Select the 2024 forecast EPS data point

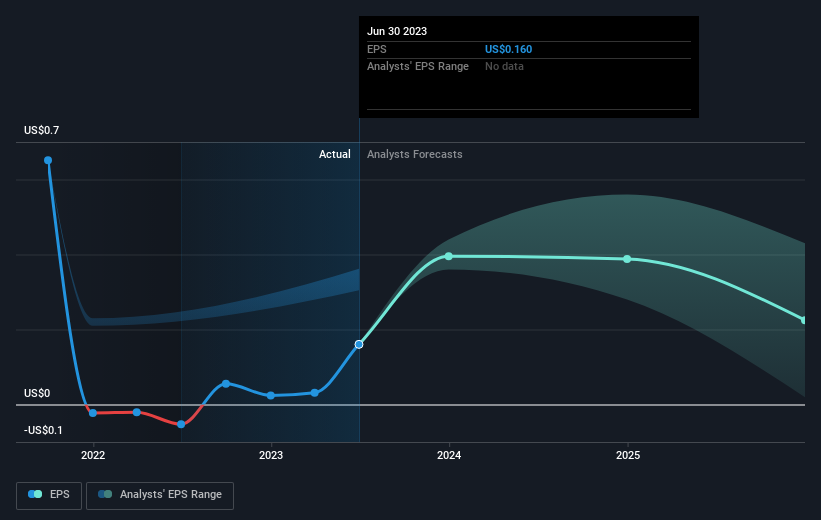[x=449, y=256]
